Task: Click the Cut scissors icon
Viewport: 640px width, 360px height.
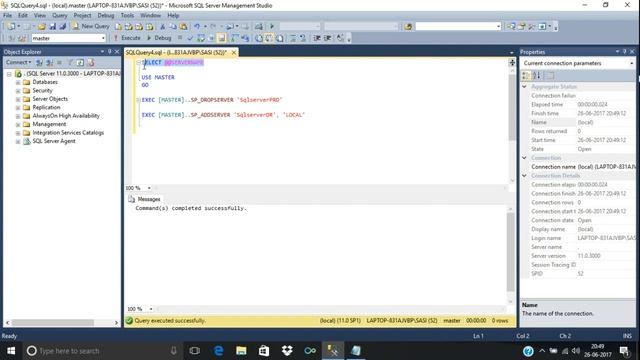Action: (162, 26)
